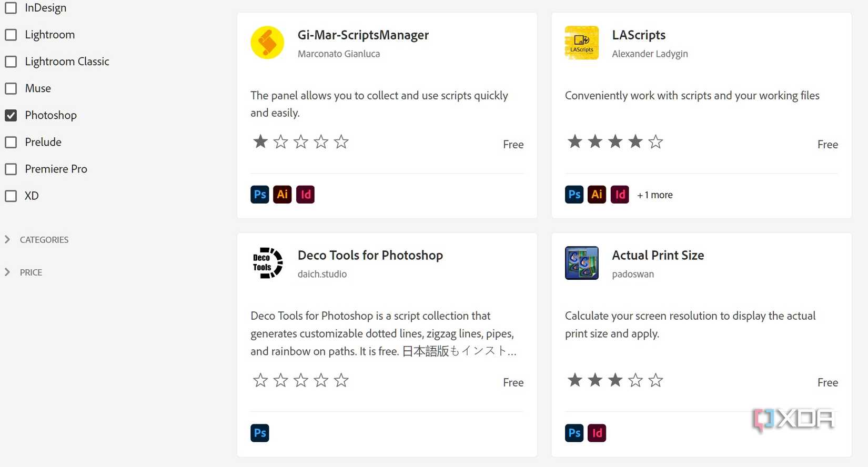Tick the XD filter checkbox
This screenshot has height=467, width=868.
tap(11, 196)
